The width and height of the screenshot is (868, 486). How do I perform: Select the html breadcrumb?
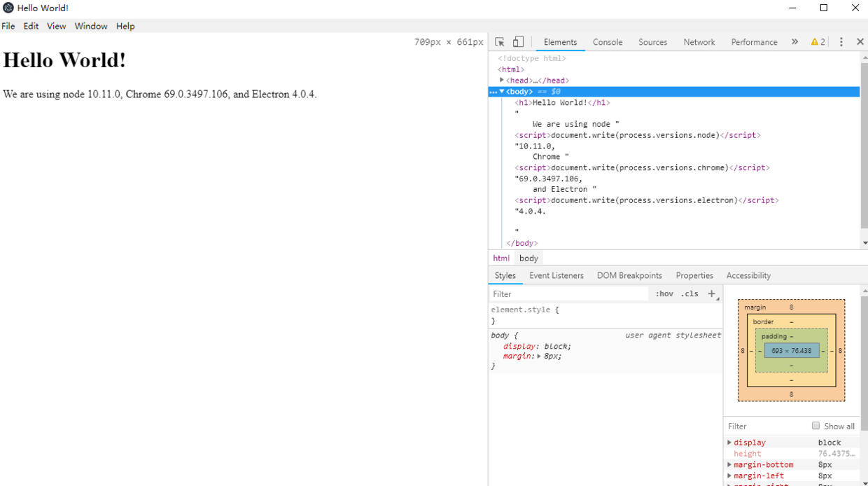pos(501,258)
